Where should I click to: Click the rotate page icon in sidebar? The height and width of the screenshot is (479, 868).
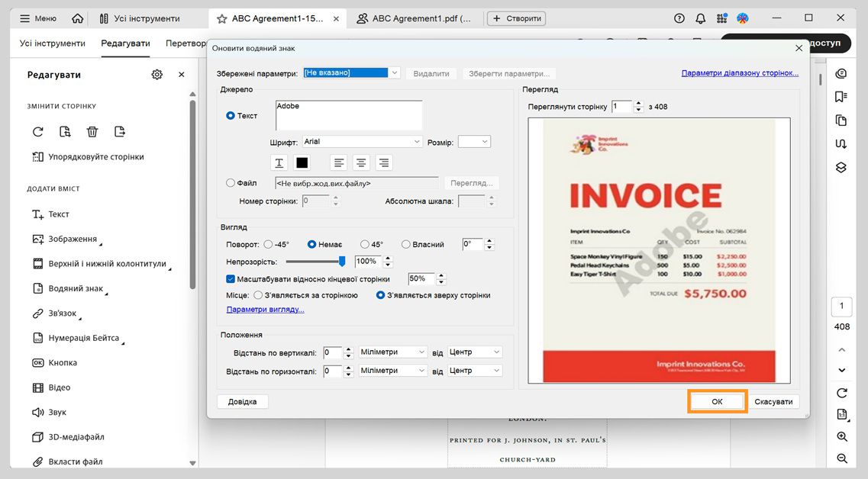(38, 132)
